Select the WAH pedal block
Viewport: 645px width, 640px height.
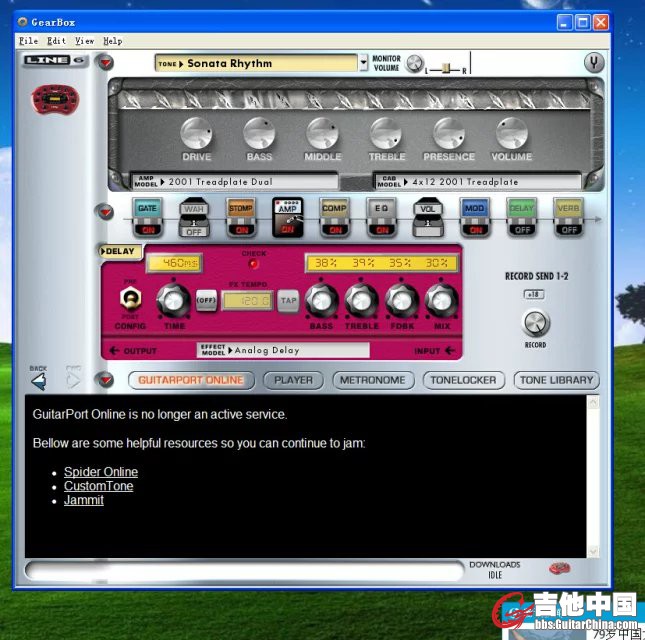click(193, 216)
